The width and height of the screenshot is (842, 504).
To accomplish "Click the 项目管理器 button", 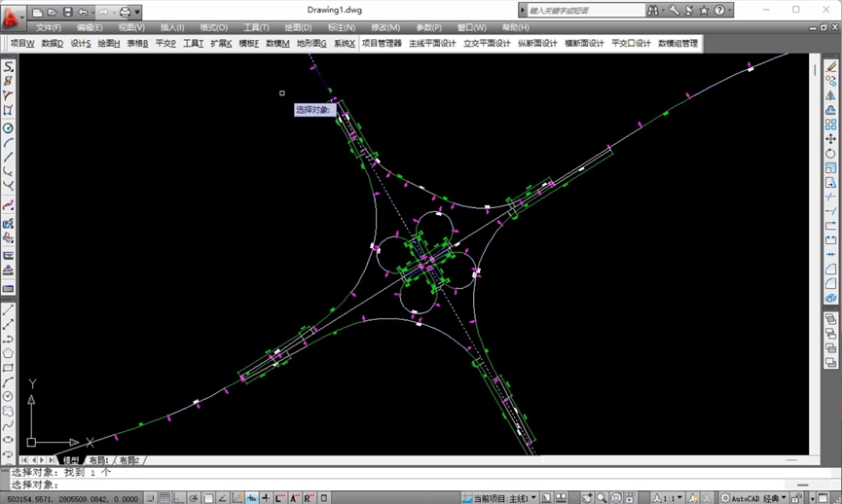I will 382,44.
